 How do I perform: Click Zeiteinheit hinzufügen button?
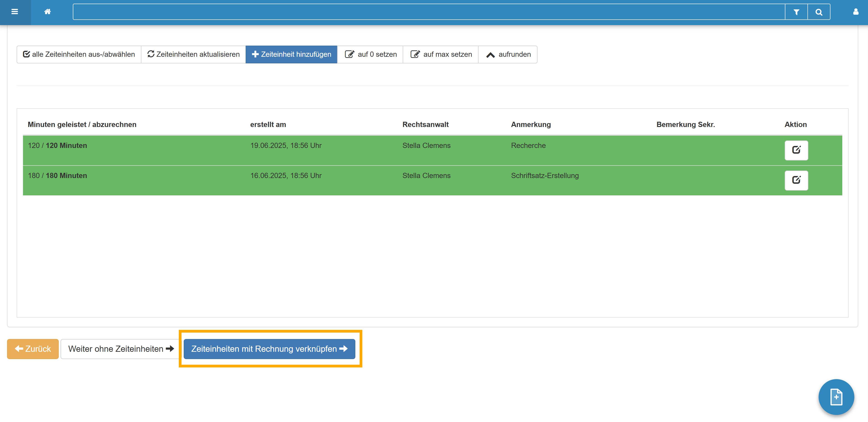click(291, 54)
